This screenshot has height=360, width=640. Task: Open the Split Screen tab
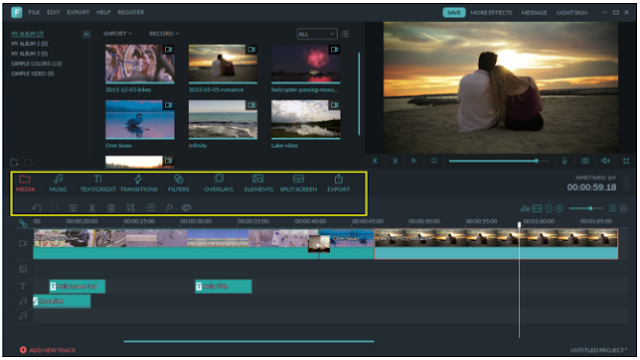coord(298,183)
